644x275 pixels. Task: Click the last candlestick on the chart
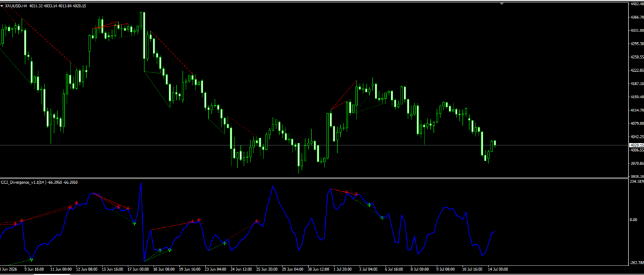coord(495,143)
